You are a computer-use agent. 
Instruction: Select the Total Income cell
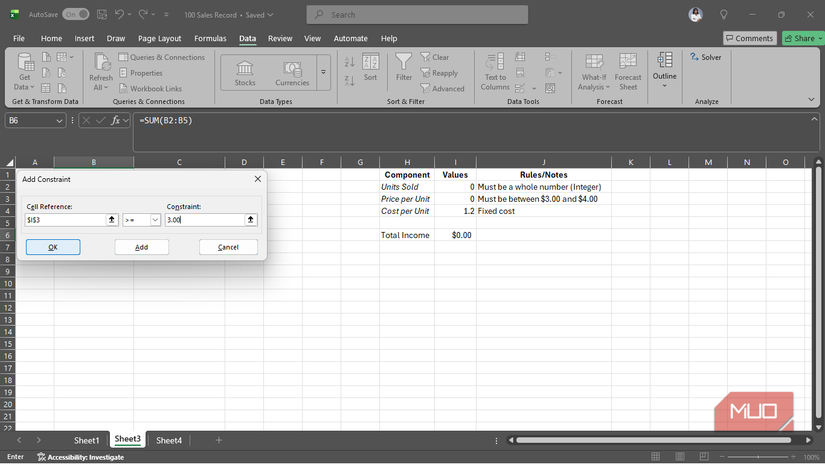[405, 235]
